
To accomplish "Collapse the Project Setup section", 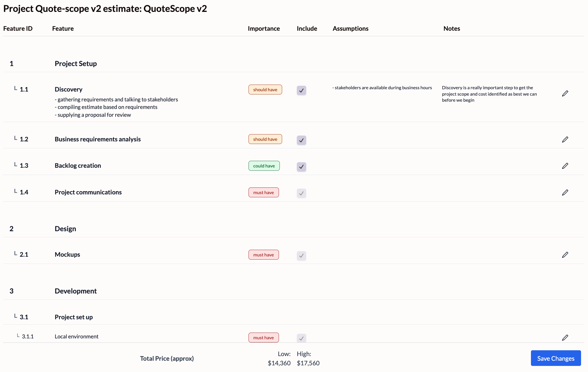I will (x=76, y=63).
